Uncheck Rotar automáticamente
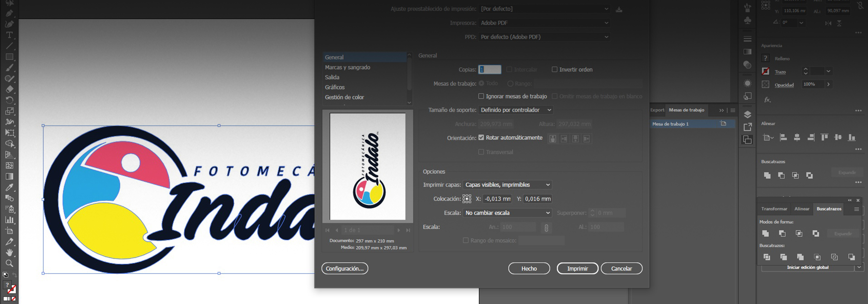The width and height of the screenshot is (868, 304). coord(481,138)
